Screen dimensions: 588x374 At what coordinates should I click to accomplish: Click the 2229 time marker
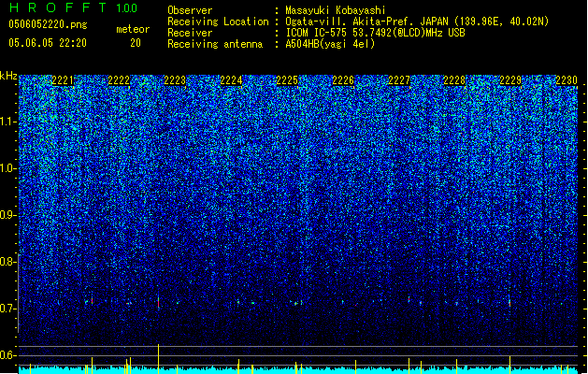tap(510, 80)
